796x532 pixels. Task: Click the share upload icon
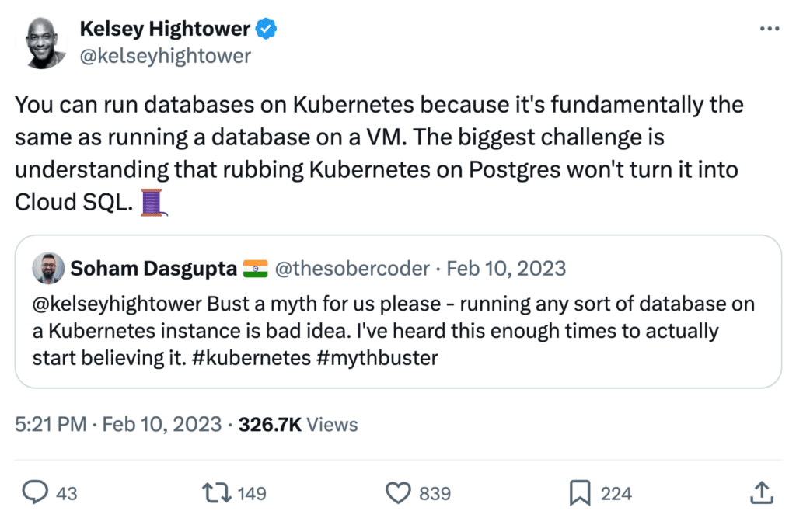pyautogui.click(x=761, y=492)
